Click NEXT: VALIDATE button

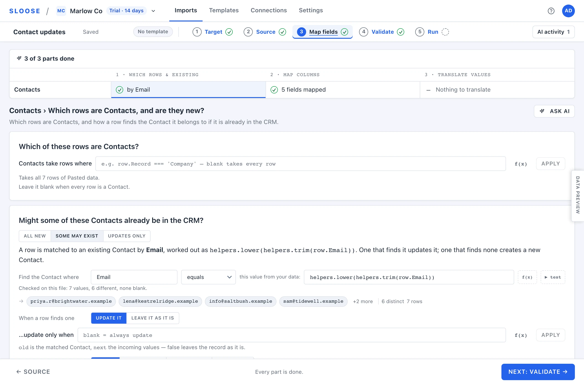[x=538, y=372]
